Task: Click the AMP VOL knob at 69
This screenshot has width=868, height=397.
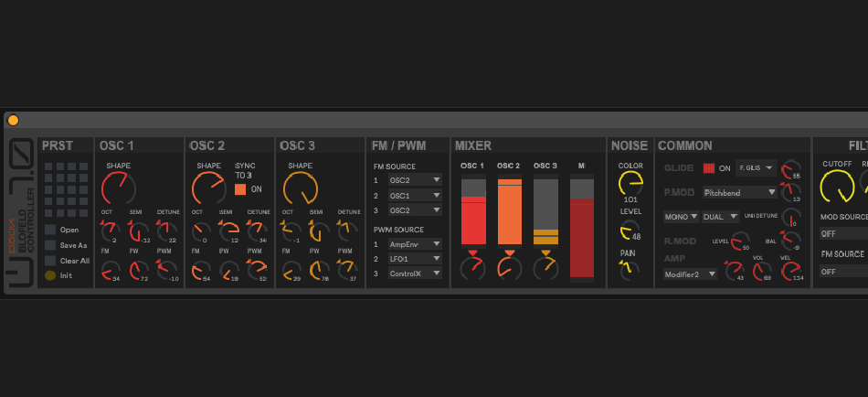Action: (x=762, y=271)
